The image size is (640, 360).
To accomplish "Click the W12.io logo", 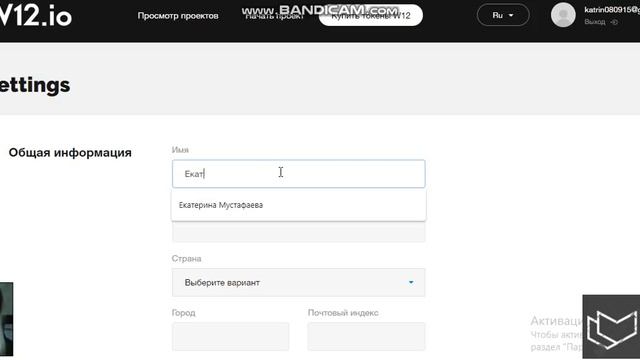I will (x=35, y=15).
